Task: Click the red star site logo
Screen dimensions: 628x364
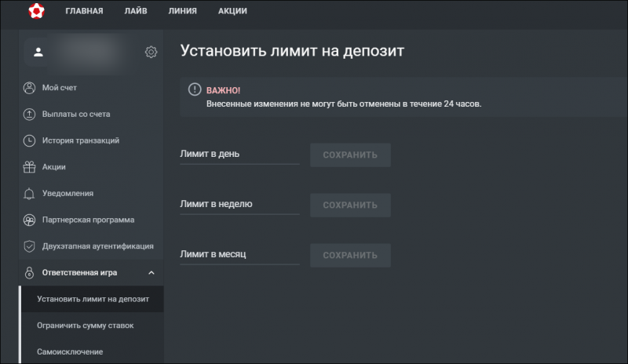Action: pos(36,11)
